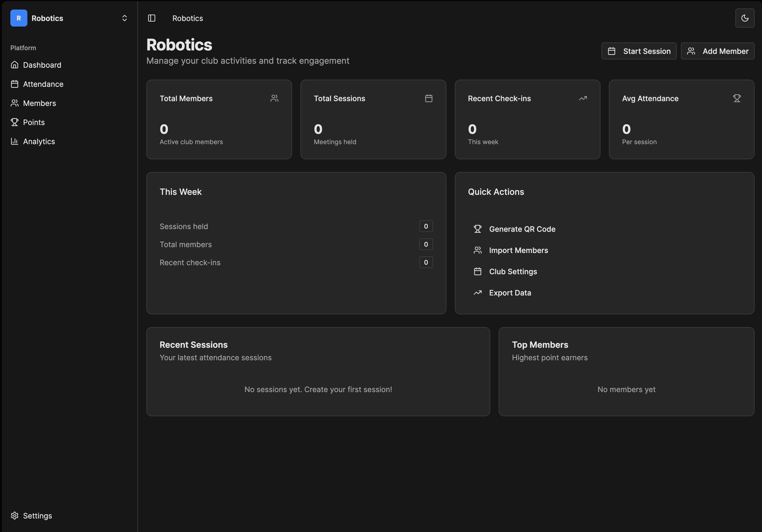The image size is (762, 532).
Task: Click the Export Data trend icon
Action: tap(478, 293)
